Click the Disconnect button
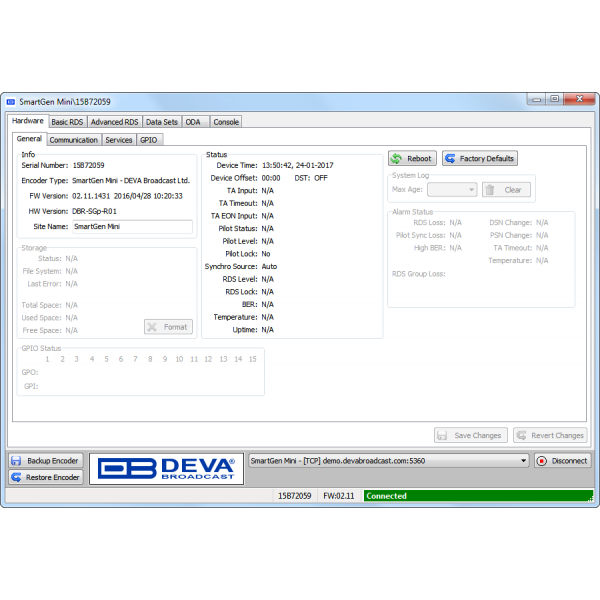The image size is (600, 600). click(x=562, y=461)
